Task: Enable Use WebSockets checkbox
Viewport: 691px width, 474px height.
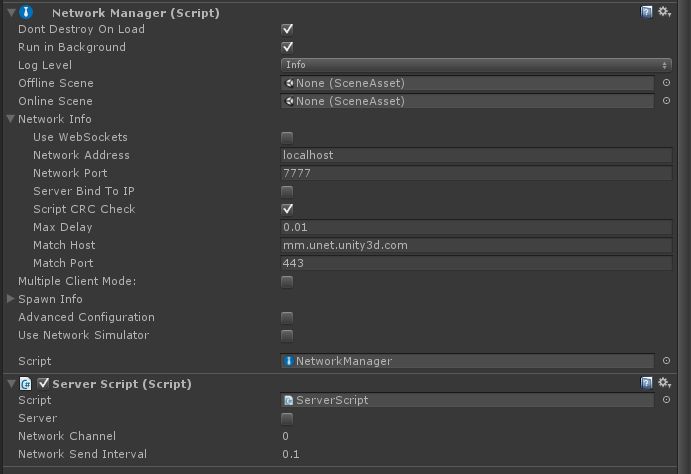Action: pyautogui.click(x=287, y=137)
